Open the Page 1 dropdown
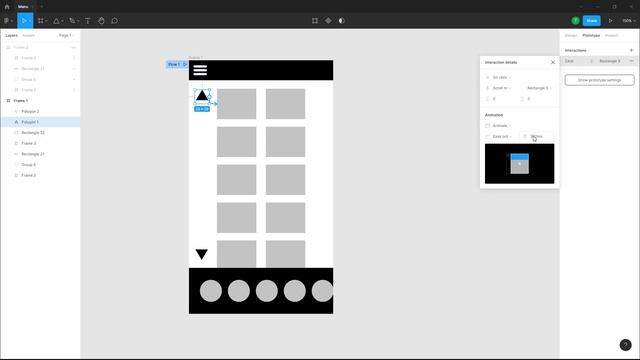Viewport: 640px width, 360px height. tap(67, 36)
